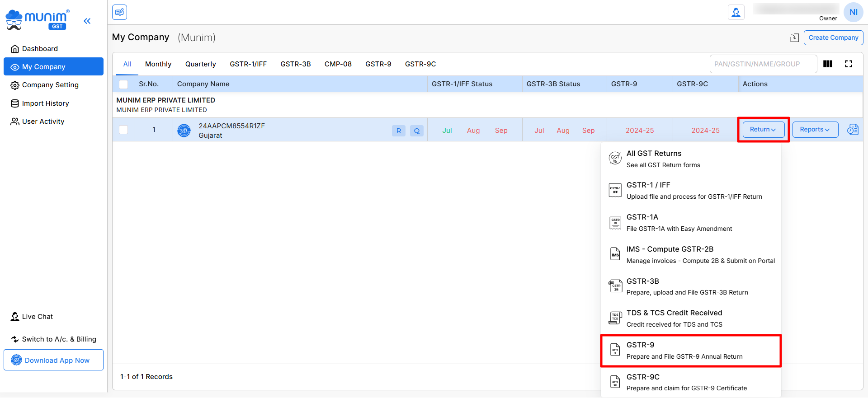Click Download App Now button
868x398 pixels.
[53, 360]
